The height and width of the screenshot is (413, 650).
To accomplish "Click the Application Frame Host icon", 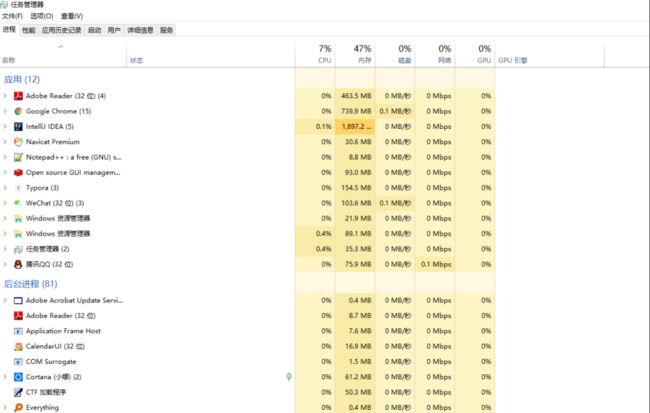I will (18, 331).
